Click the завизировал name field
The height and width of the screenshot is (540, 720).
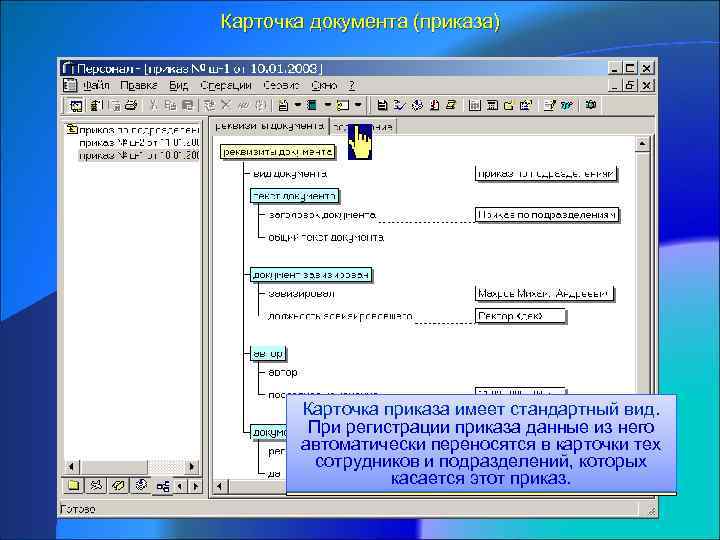click(x=544, y=293)
